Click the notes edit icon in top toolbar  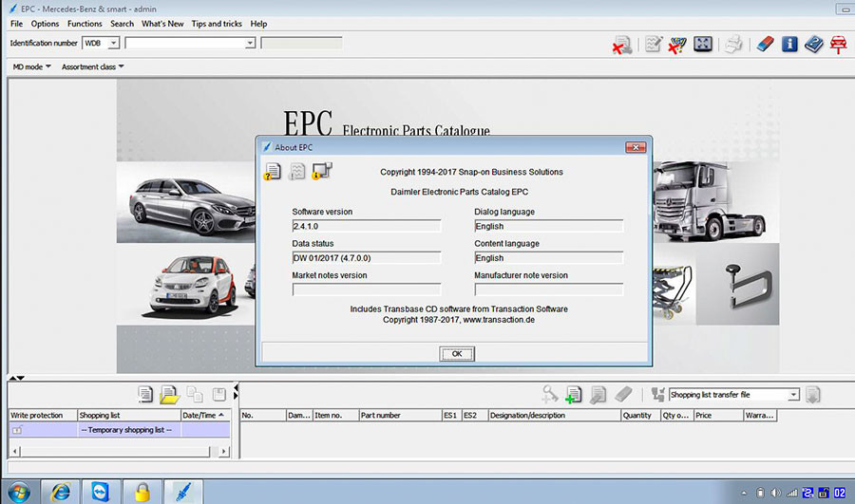click(654, 44)
